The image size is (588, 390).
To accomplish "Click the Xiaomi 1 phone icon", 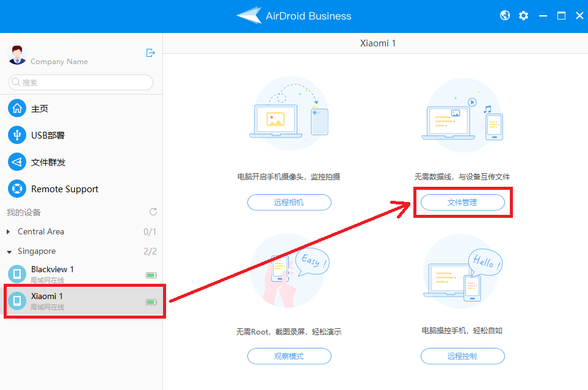I will coord(17,301).
